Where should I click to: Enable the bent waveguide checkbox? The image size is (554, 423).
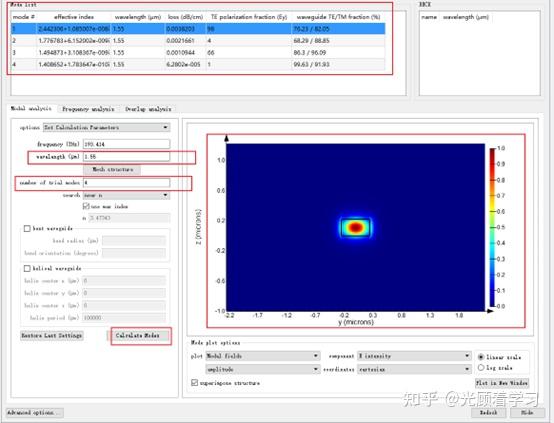click(27, 229)
